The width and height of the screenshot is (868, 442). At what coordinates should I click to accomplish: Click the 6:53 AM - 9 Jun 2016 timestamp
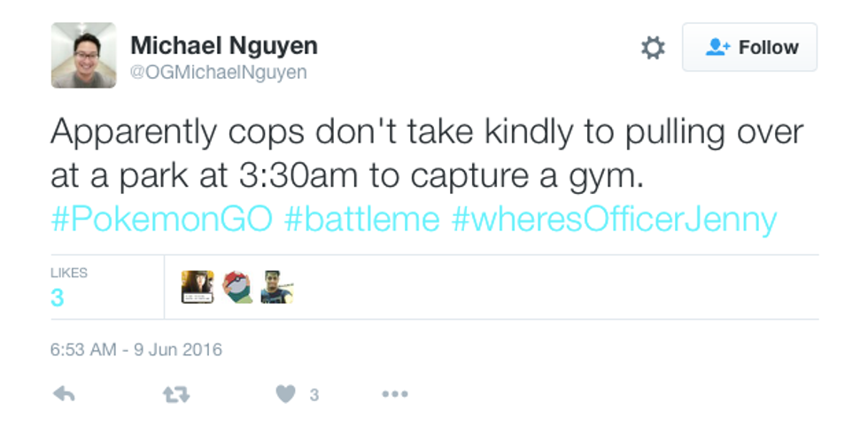136,350
